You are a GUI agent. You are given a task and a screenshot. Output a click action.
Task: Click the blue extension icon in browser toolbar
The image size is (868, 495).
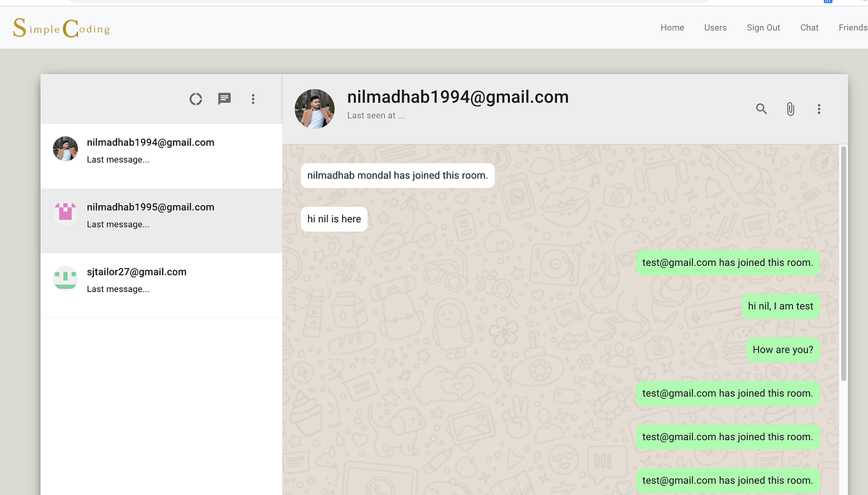coord(827,2)
